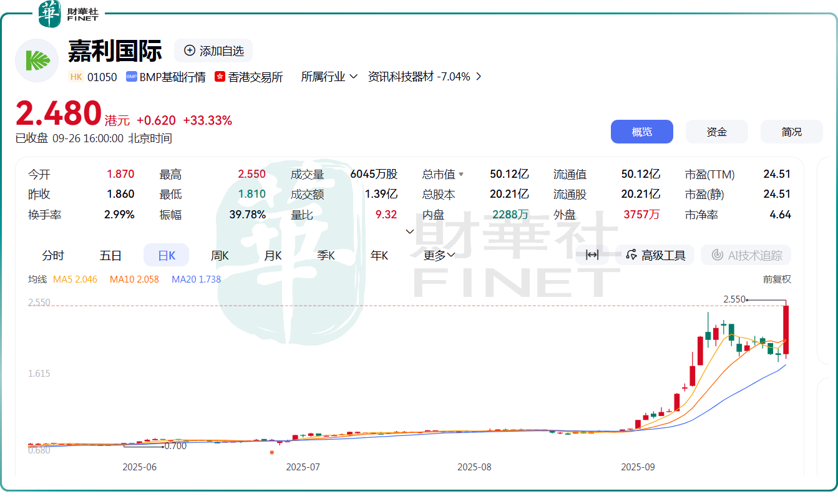The image size is (838, 504).
Task: Click the BMP基础行情 blue badge icon
Action: tap(131, 77)
